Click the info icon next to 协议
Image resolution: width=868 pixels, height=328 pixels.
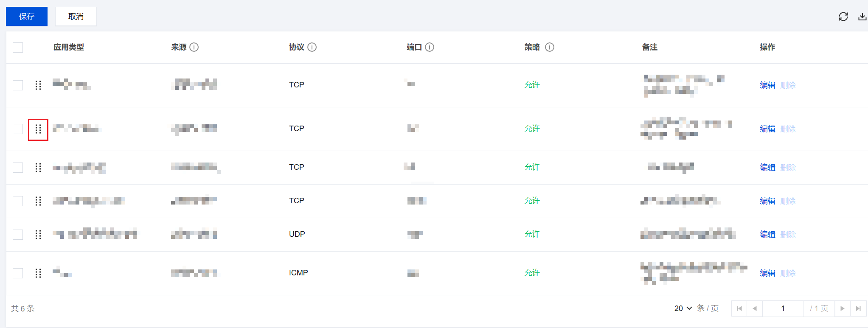(312, 47)
